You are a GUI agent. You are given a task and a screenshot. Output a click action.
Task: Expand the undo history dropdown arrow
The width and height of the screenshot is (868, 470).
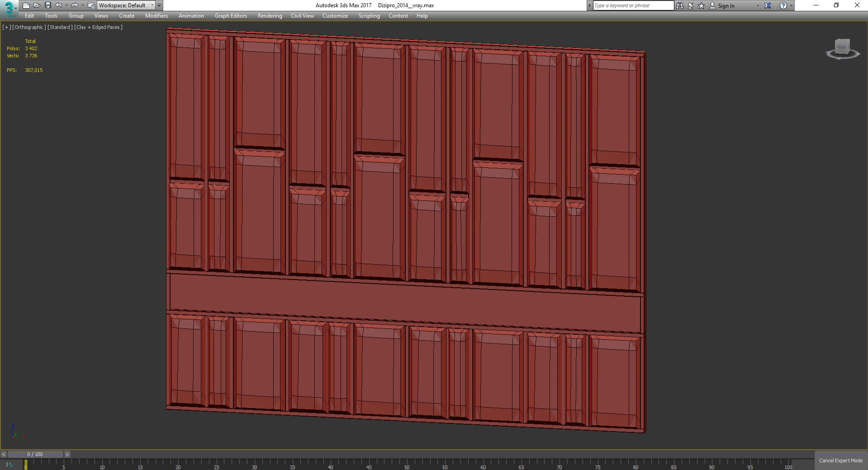(x=66, y=5)
